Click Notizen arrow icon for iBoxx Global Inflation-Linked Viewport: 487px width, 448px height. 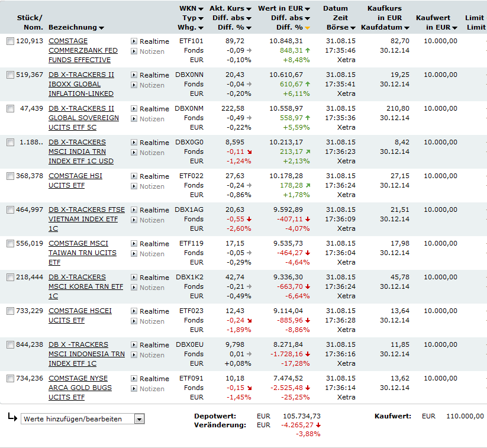pos(134,85)
